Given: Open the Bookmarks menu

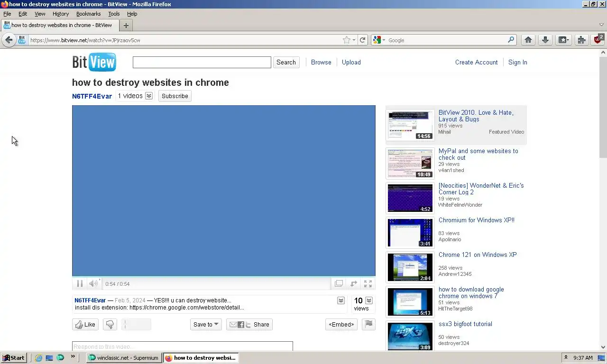Looking at the screenshot, I should pyautogui.click(x=89, y=14).
